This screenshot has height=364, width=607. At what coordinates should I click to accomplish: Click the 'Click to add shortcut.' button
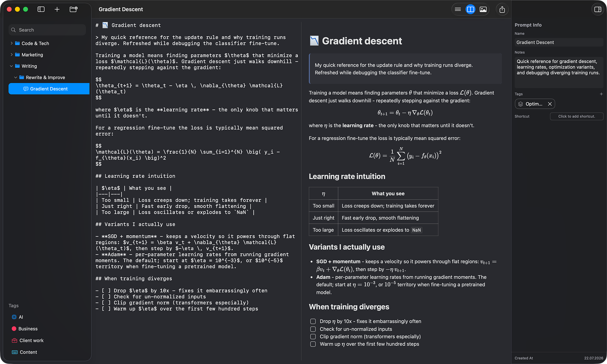click(577, 116)
